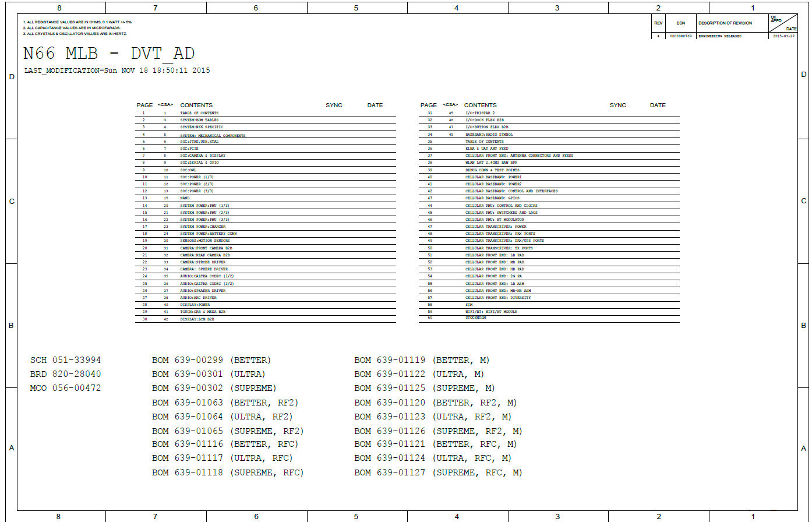The image size is (812, 522).
Task: Select WLAN LAT 2.4GHZ BAW BPF entry
Action: (x=492, y=163)
